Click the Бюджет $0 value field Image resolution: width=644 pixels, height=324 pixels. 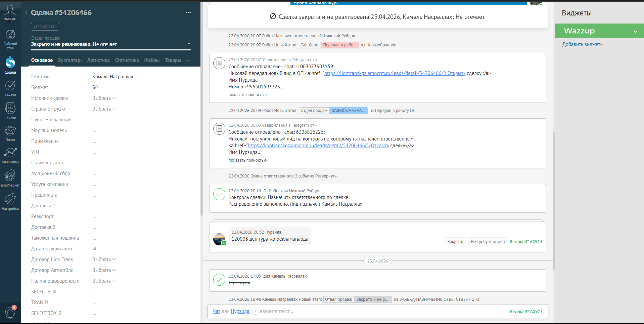click(95, 87)
